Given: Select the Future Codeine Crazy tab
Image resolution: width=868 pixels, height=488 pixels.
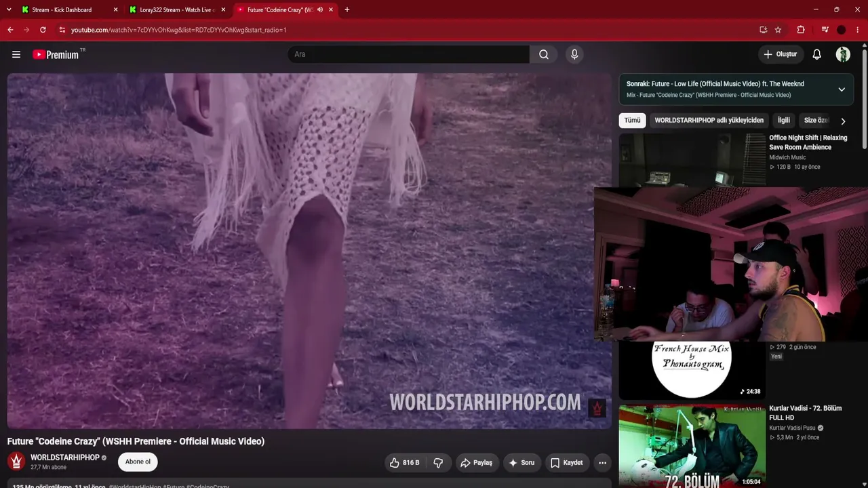Looking at the screenshot, I should pos(285,9).
